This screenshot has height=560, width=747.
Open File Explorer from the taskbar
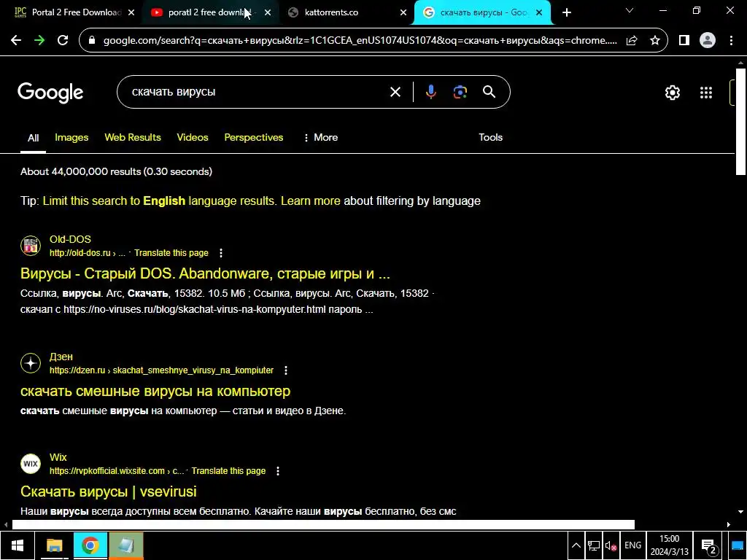54,545
